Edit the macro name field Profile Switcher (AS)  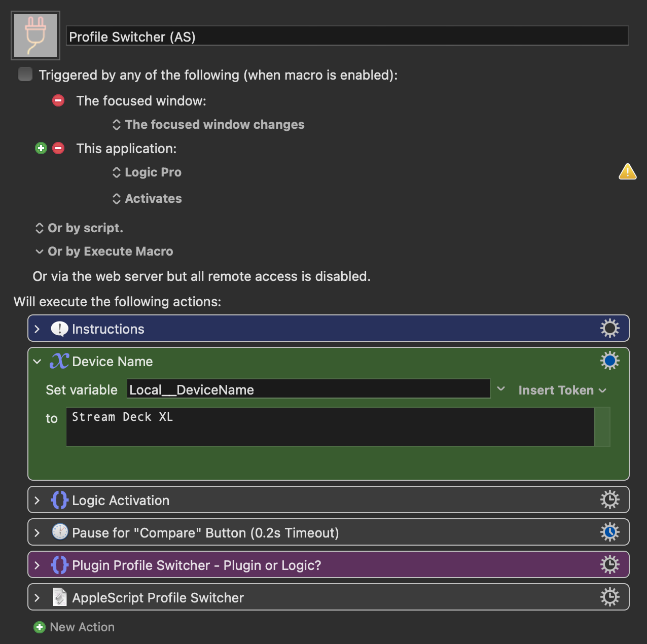pos(347,37)
